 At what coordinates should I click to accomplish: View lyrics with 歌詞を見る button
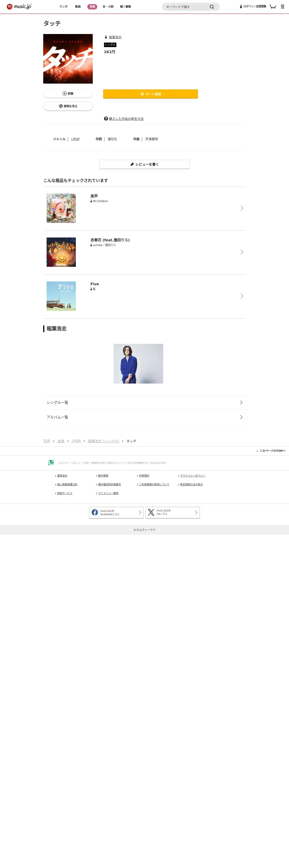(x=68, y=106)
